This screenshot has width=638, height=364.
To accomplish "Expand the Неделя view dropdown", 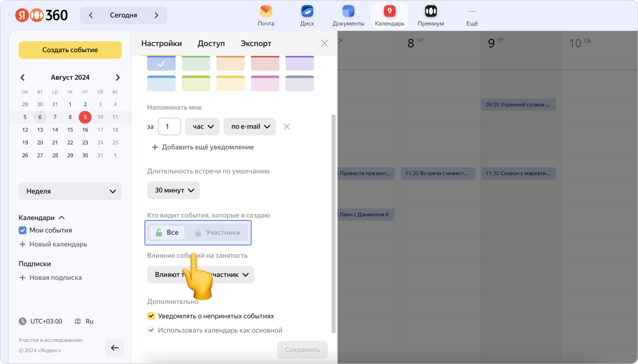I will click(70, 191).
